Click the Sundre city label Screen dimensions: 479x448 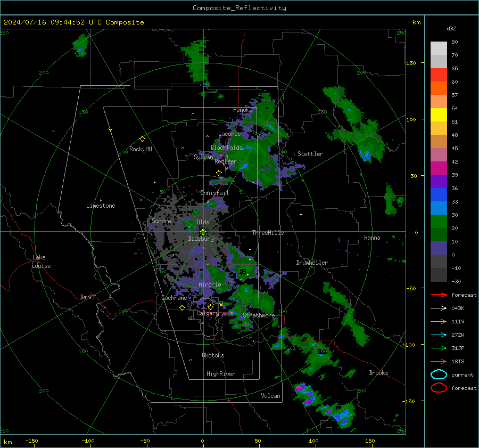pos(161,221)
